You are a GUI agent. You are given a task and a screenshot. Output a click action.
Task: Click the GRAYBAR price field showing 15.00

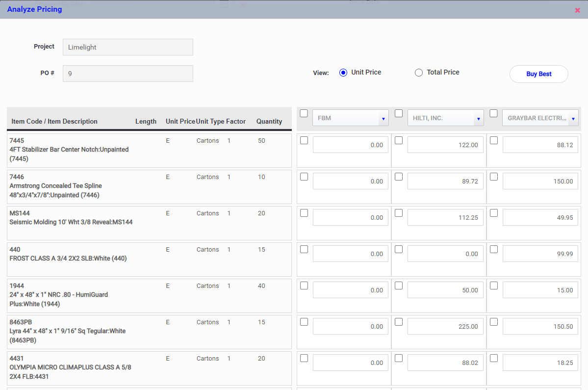540,290
